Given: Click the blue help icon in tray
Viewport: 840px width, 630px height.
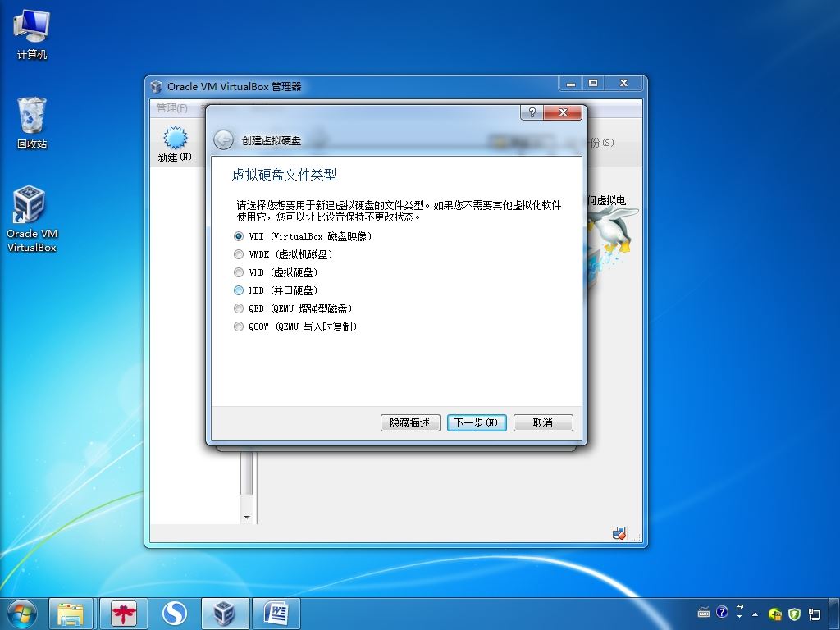Looking at the screenshot, I should coord(722,612).
